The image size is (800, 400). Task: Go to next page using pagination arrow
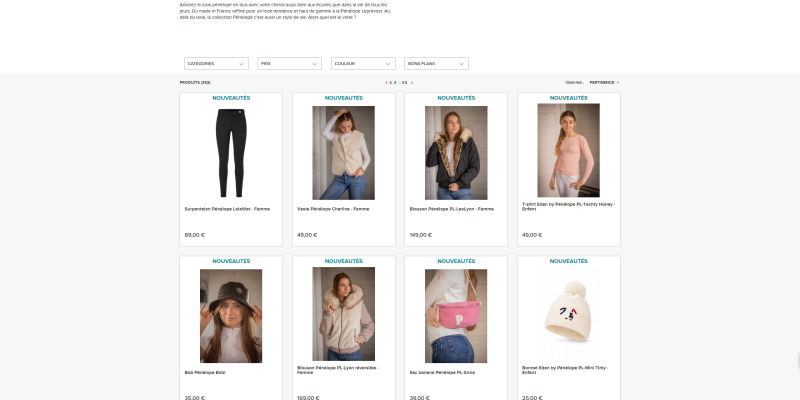tap(412, 83)
